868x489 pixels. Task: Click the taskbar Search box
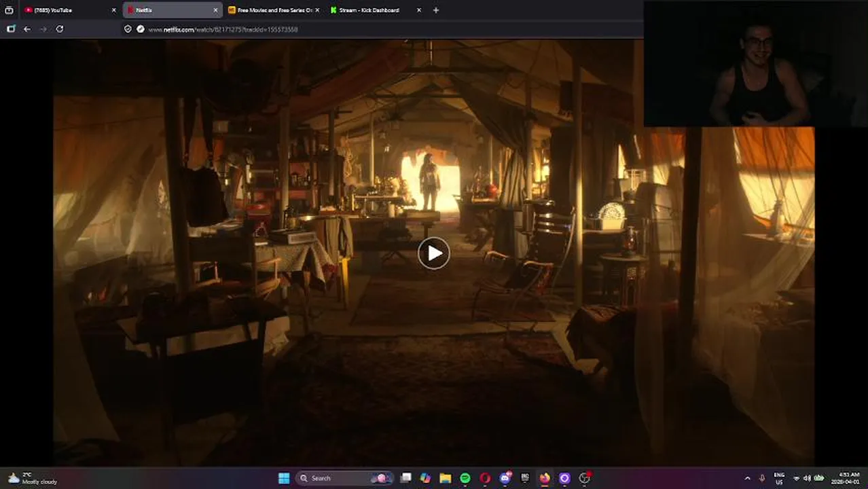(x=345, y=478)
